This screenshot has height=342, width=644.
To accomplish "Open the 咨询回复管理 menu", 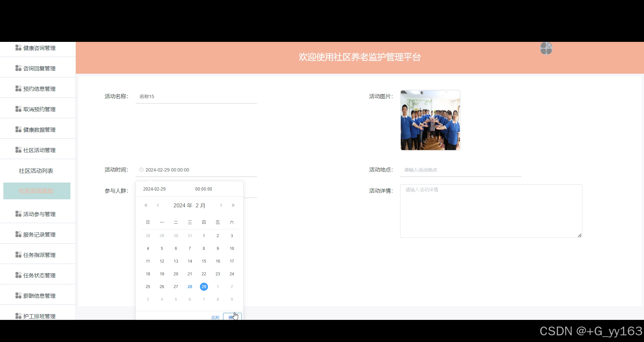I will click(38, 68).
